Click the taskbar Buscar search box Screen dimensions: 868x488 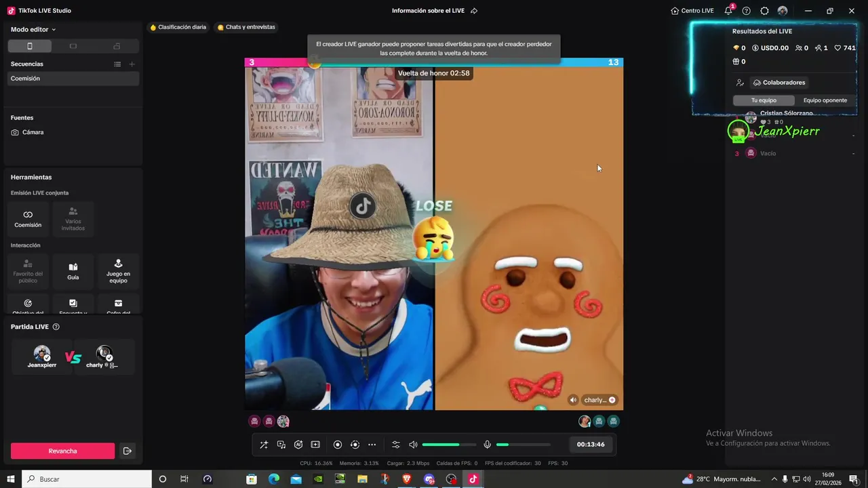(87, 479)
